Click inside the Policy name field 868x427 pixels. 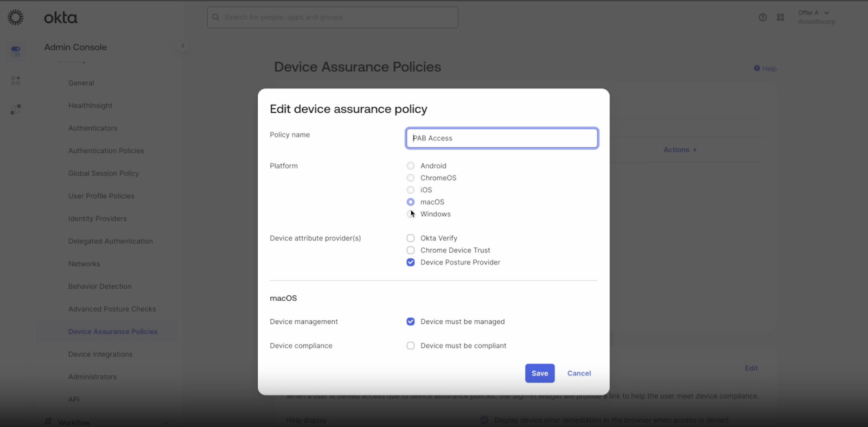pyautogui.click(x=502, y=138)
